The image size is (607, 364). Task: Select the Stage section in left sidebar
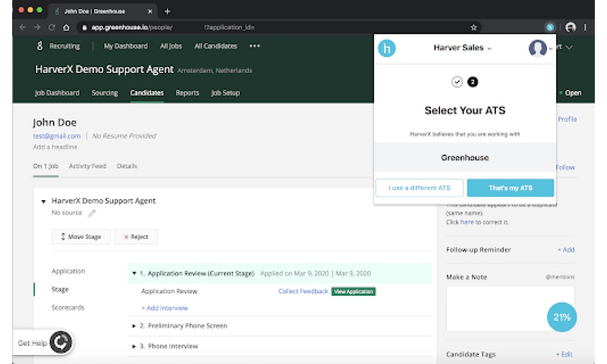point(60,289)
